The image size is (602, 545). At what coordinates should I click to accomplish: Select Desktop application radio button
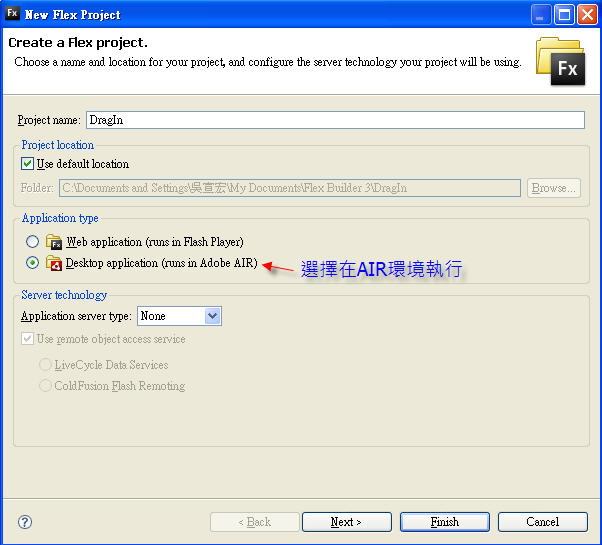(x=32, y=263)
